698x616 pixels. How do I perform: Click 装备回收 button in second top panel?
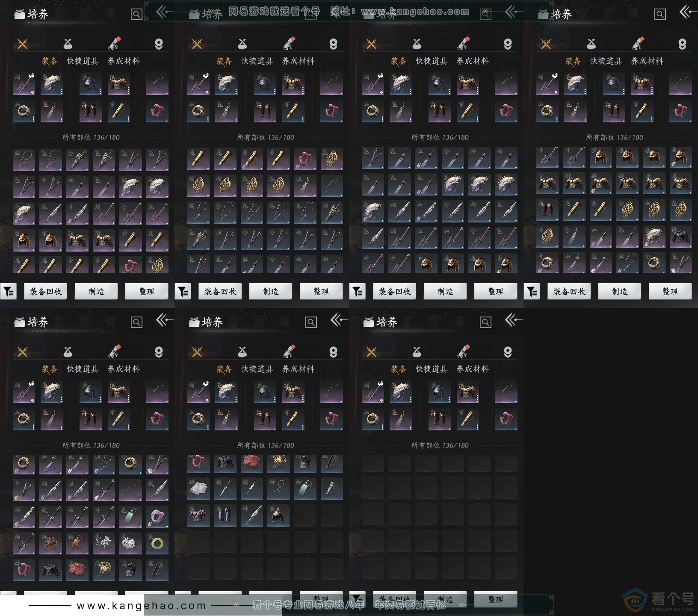pos(220,292)
